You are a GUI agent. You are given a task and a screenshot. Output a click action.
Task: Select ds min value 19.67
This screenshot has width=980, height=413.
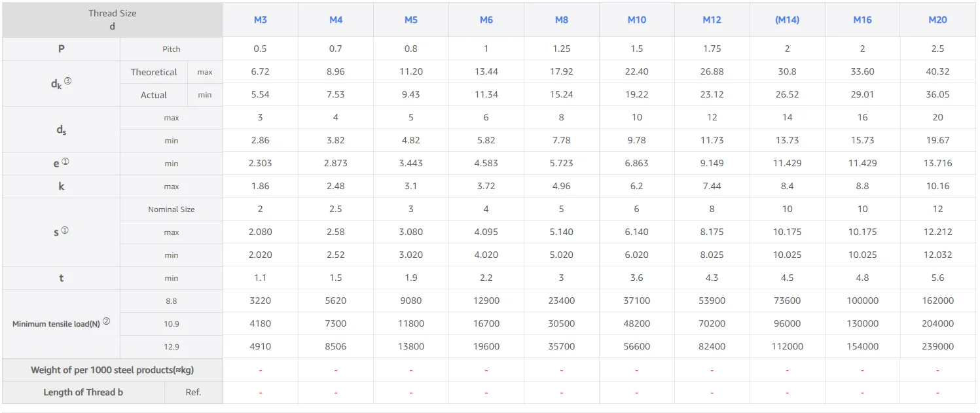938,140
